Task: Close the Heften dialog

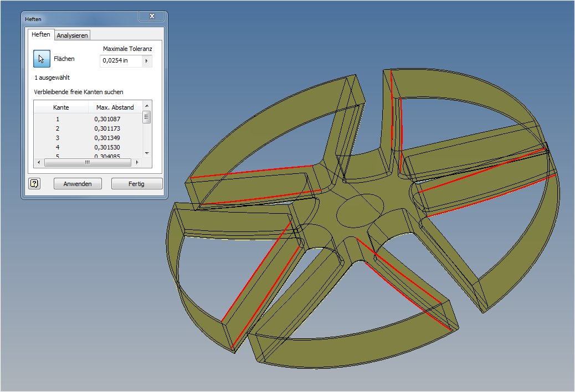Action: pos(152,16)
